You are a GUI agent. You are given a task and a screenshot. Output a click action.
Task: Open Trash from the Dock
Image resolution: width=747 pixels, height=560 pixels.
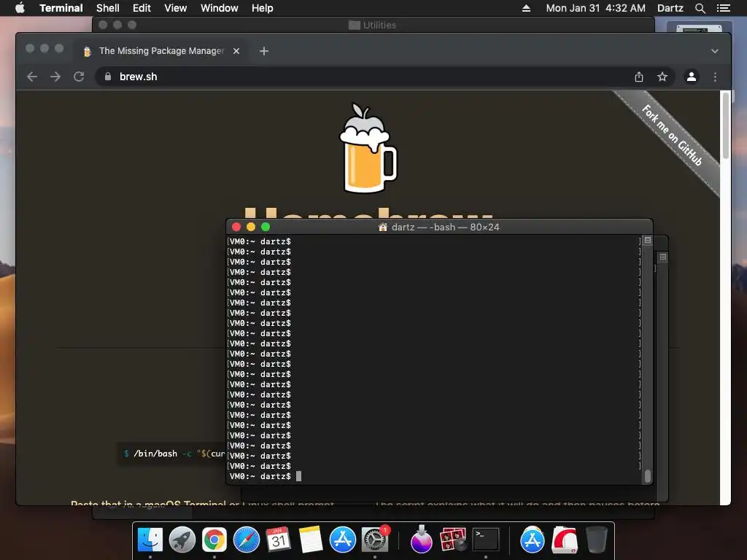click(x=597, y=540)
